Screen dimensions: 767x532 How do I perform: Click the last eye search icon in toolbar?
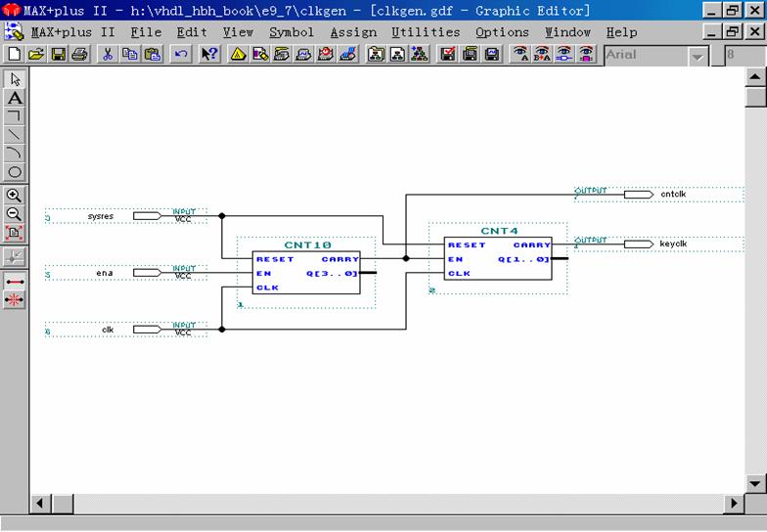click(586, 54)
